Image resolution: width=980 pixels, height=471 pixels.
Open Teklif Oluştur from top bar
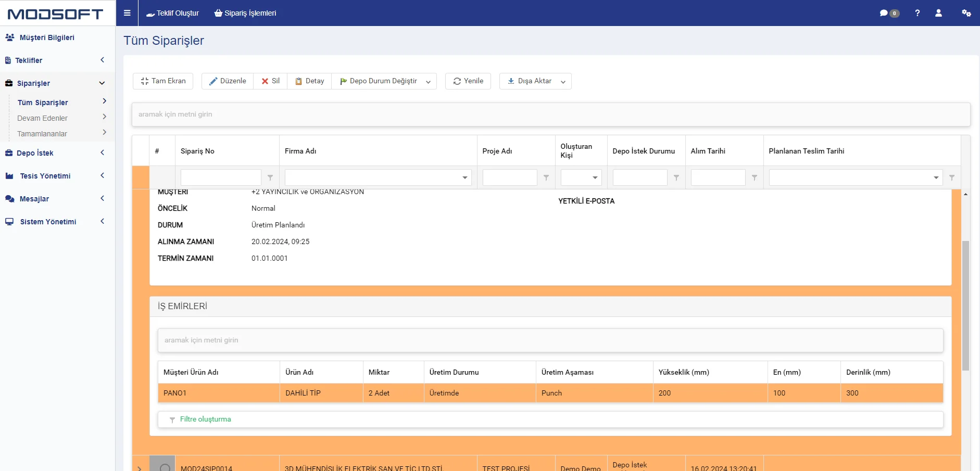coord(172,13)
